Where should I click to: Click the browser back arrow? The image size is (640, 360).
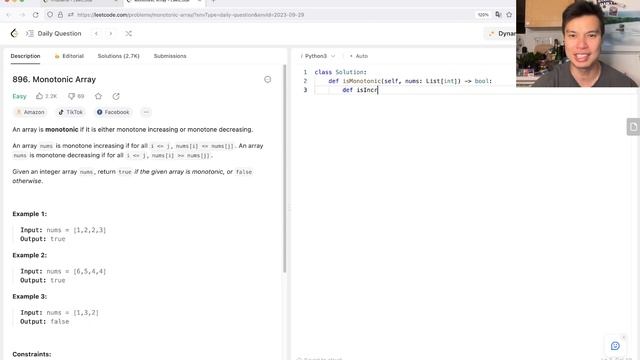click(9, 15)
